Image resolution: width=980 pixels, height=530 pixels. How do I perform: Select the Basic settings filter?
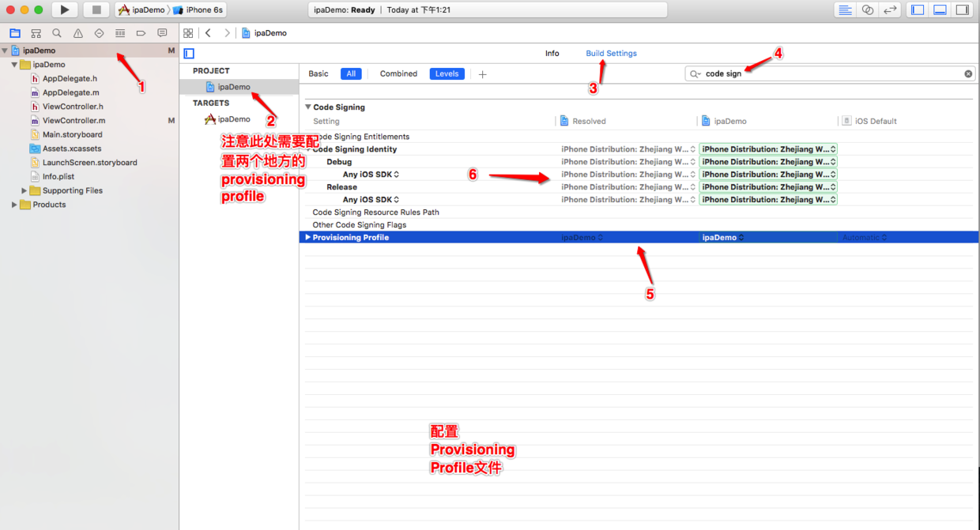pyautogui.click(x=318, y=73)
